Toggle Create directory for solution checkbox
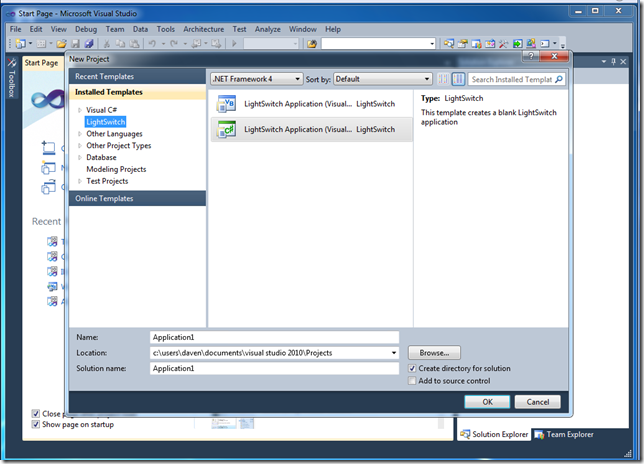 pyautogui.click(x=412, y=368)
